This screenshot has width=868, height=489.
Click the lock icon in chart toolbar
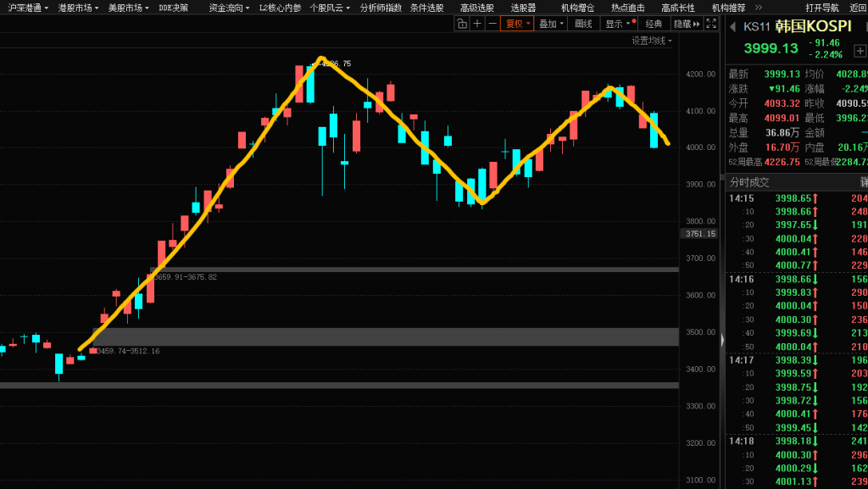point(462,24)
